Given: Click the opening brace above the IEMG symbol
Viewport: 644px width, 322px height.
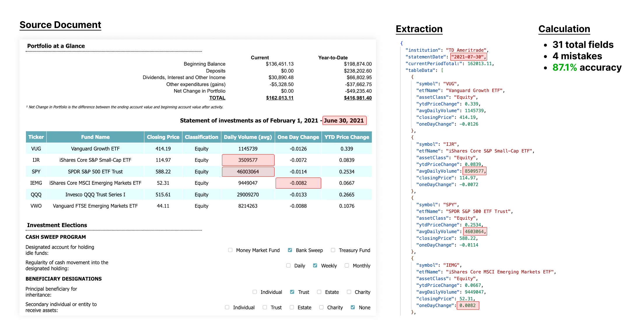Looking at the screenshot, I should pyautogui.click(x=412, y=258).
